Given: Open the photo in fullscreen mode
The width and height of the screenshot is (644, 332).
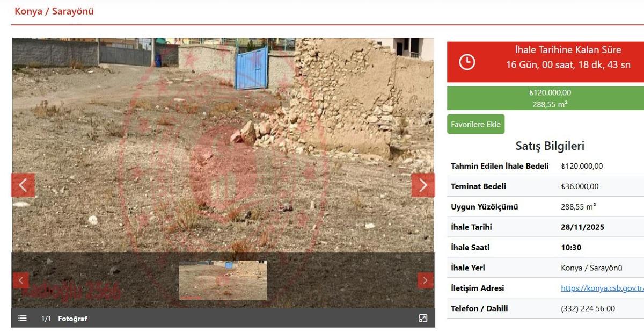Looking at the screenshot, I should [x=423, y=319].
